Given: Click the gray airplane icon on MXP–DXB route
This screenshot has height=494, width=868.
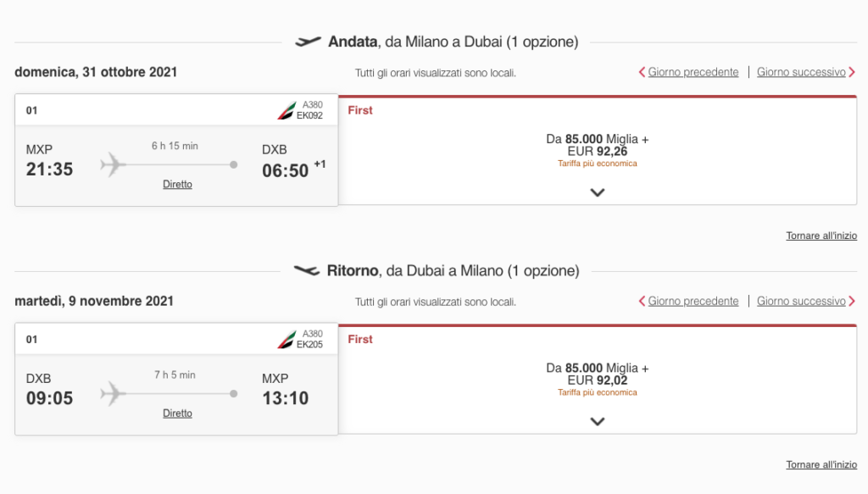Looking at the screenshot, I should (113, 164).
